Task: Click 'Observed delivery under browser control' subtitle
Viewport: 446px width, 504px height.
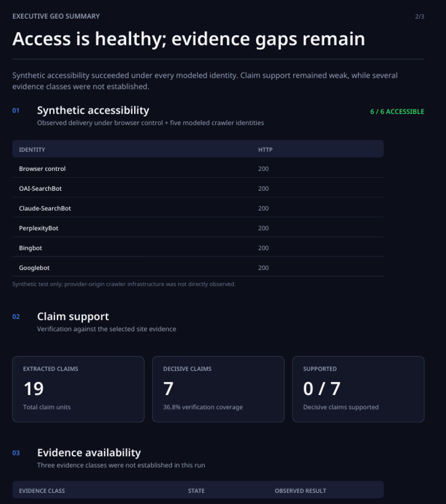Action: coord(151,123)
